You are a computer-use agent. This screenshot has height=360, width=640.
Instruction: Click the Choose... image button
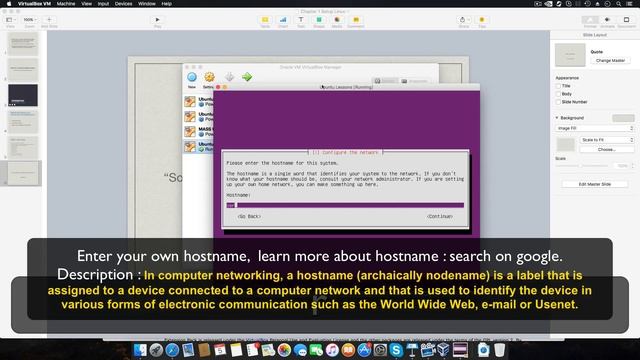coord(607,149)
